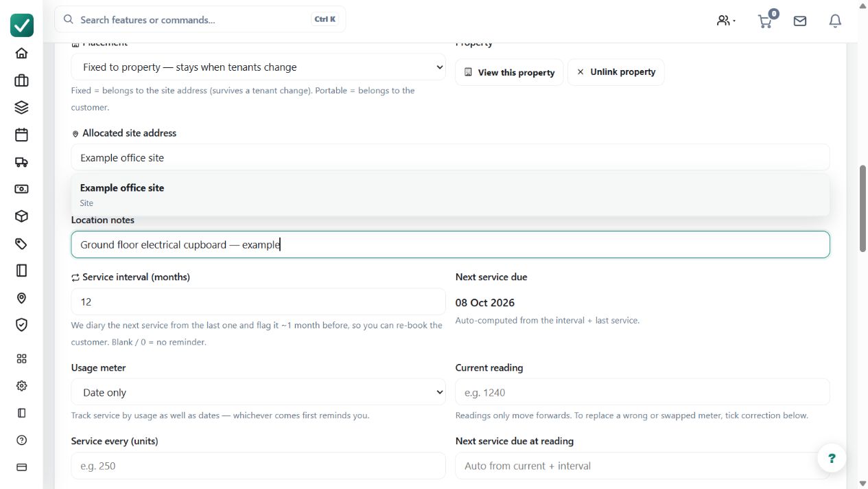
Task: Open the green checkmark app logo
Action: tap(22, 25)
